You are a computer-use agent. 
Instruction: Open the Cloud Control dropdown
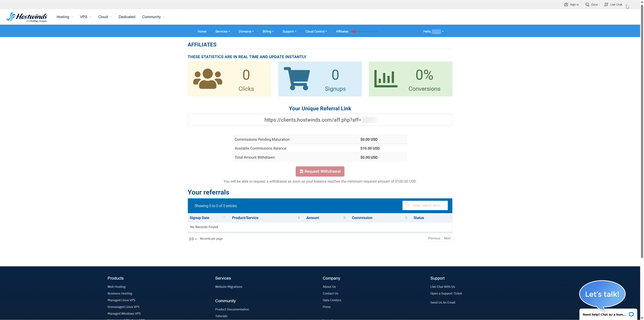point(316,32)
